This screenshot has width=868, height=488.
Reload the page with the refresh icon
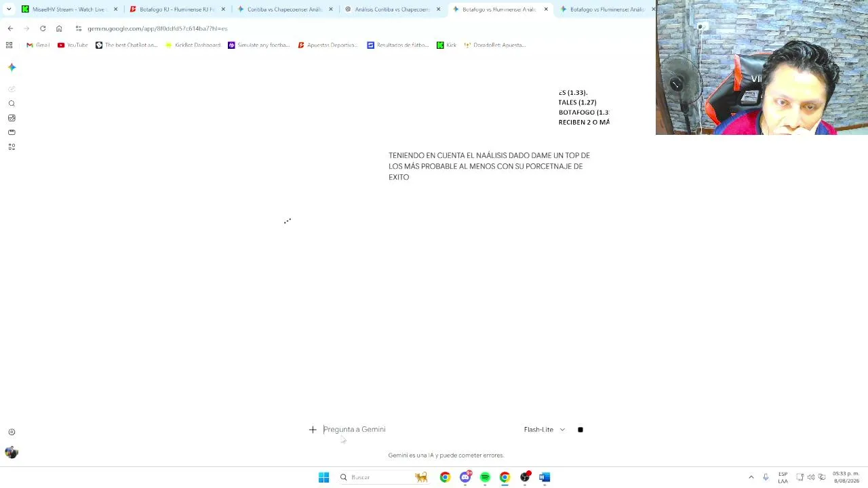click(43, 28)
